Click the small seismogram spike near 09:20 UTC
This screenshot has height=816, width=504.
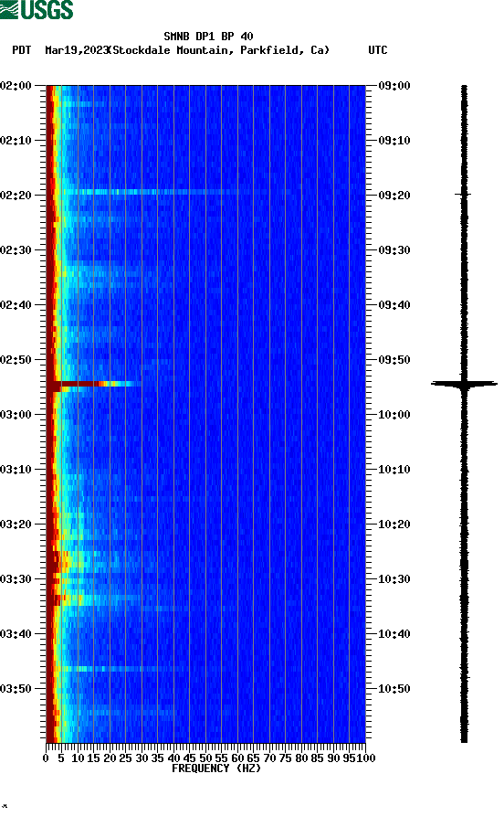[x=463, y=194]
